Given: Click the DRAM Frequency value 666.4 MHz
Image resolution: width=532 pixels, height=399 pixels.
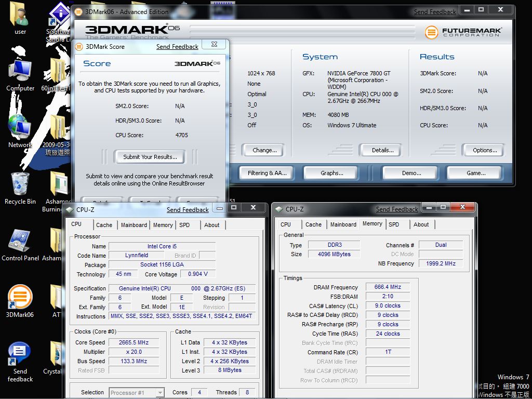Looking at the screenshot, I should point(388,287).
